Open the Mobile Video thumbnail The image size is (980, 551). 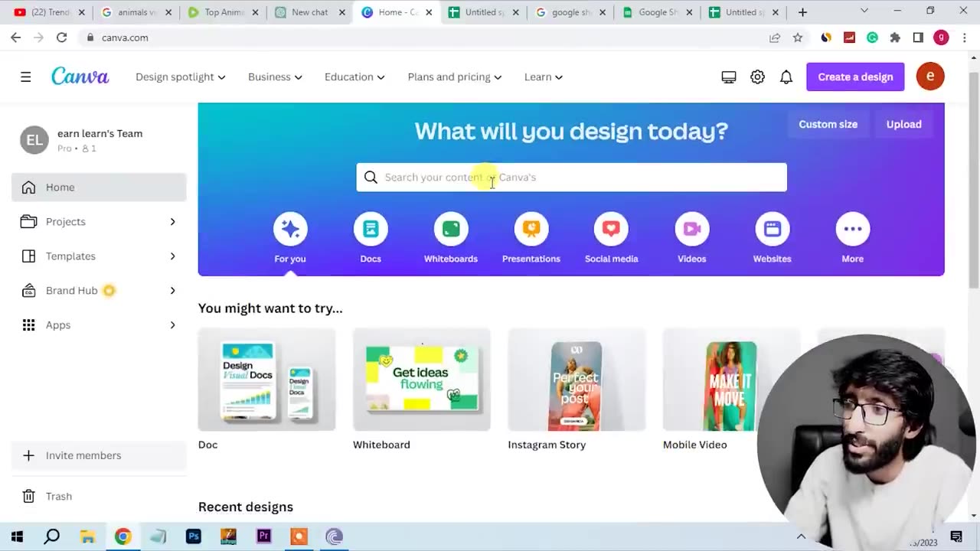[x=731, y=380]
